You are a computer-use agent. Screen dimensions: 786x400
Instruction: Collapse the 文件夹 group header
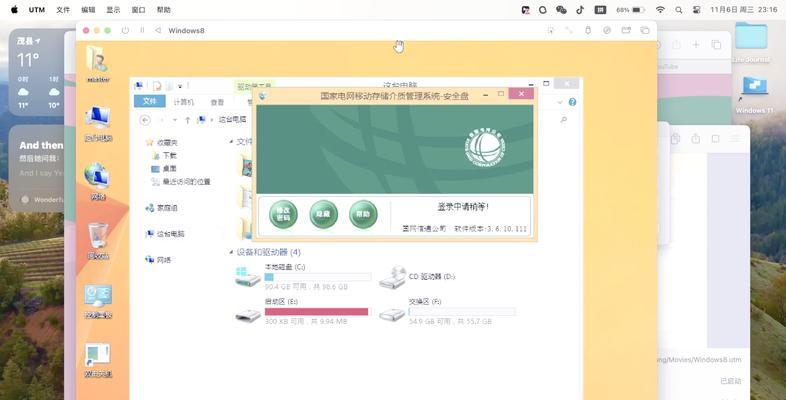point(231,142)
